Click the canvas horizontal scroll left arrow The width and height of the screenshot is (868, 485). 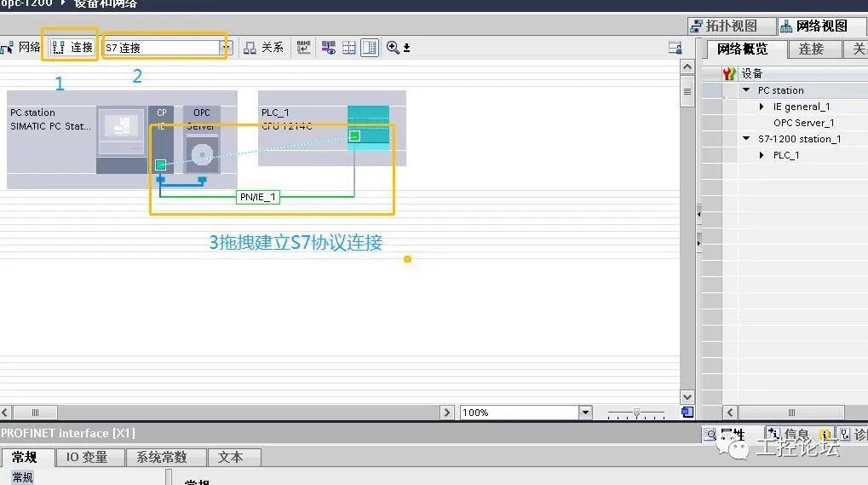coord(5,413)
